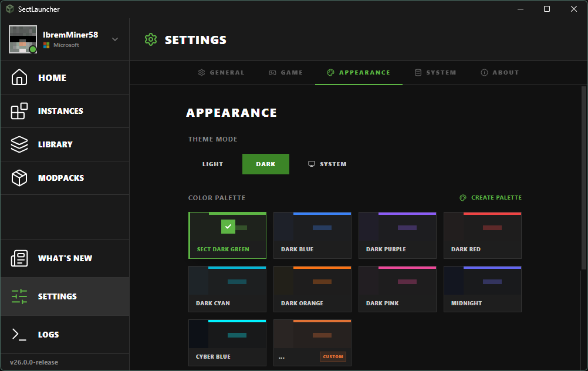
Task: Switch theme mode to System
Action: pos(327,164)
